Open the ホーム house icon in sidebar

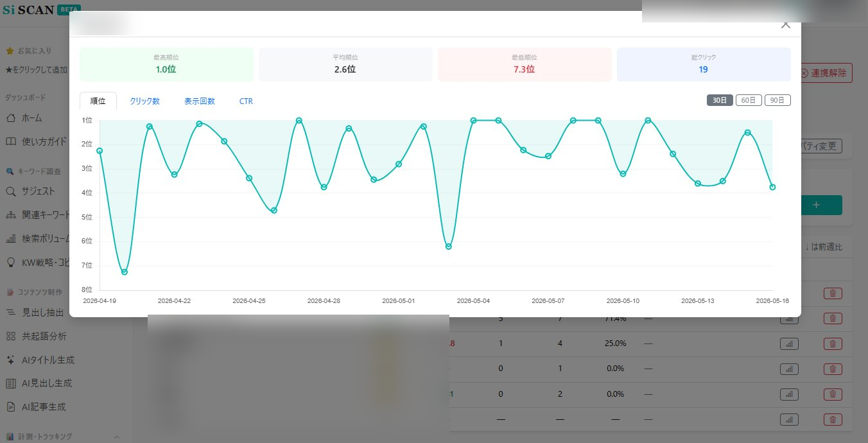click(11, 118)
